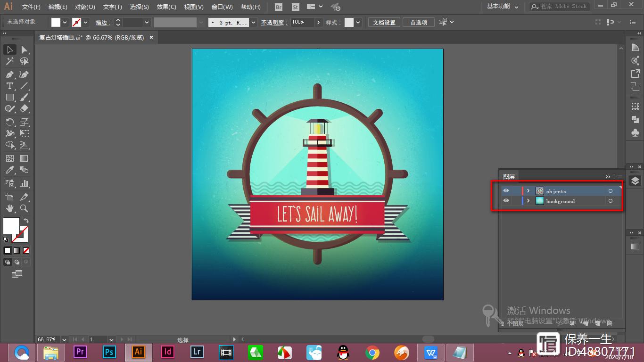644x362 pixels.
Task: Open stroke weight dropdown
Action: [147, 22]
